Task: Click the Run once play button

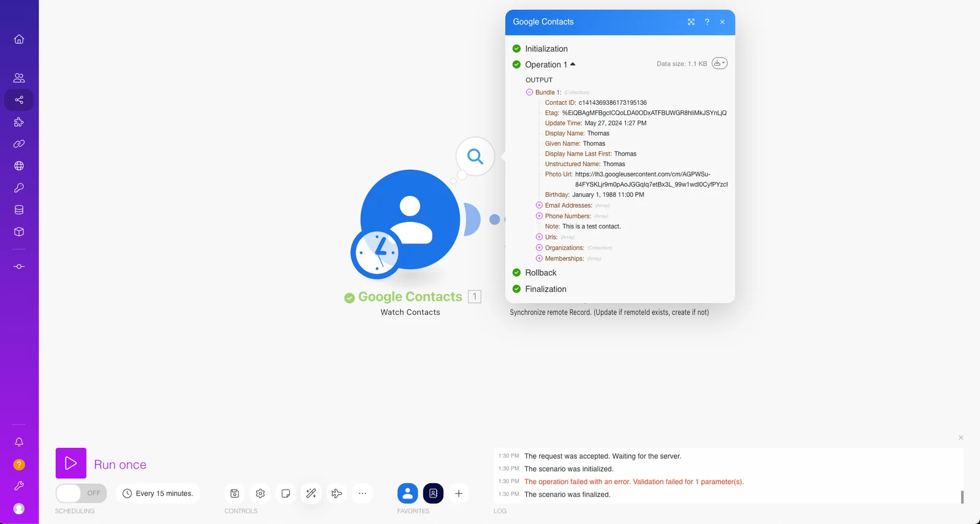Action: pos(71,463)
